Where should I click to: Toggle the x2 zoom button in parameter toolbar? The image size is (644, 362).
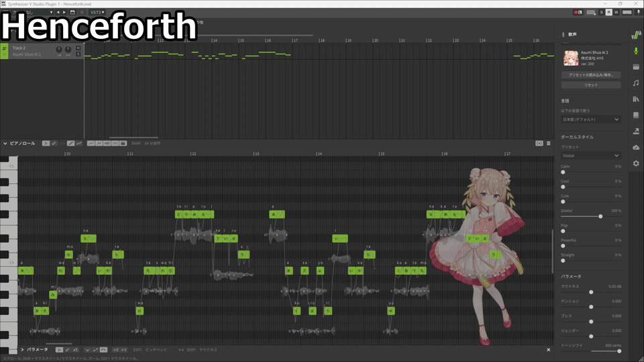116,350
